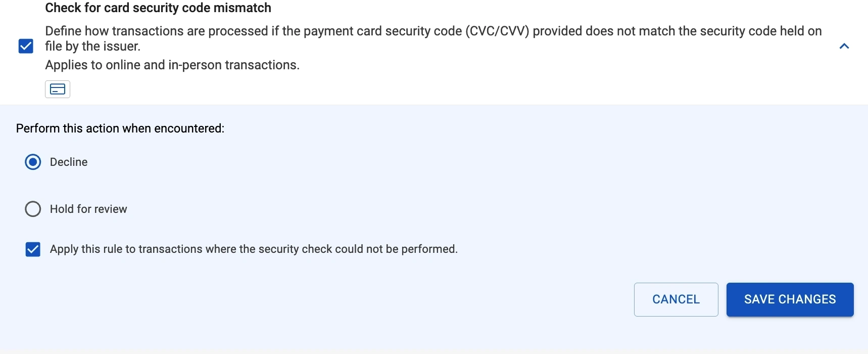Click the Cancel button
The image size is (868, 354).
point(676,299)
